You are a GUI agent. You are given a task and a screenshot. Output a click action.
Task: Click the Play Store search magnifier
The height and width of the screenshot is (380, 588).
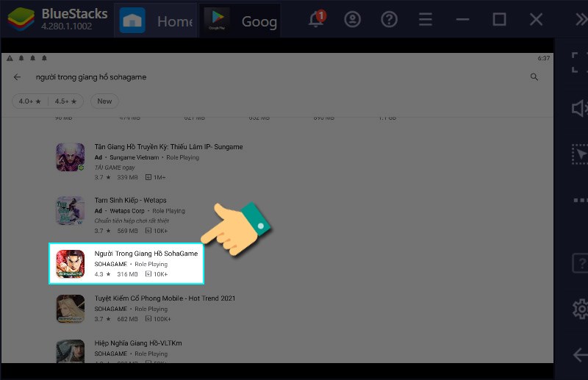click(534, 77)
